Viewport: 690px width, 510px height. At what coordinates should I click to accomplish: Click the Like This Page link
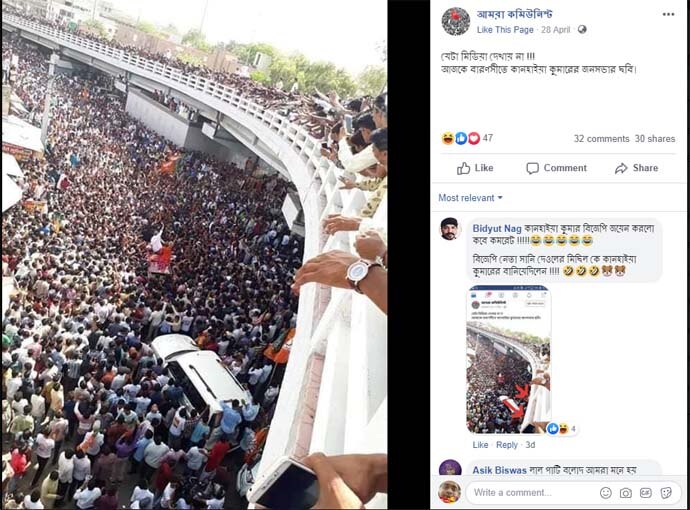pyautogui.click(x=505, y=30)
